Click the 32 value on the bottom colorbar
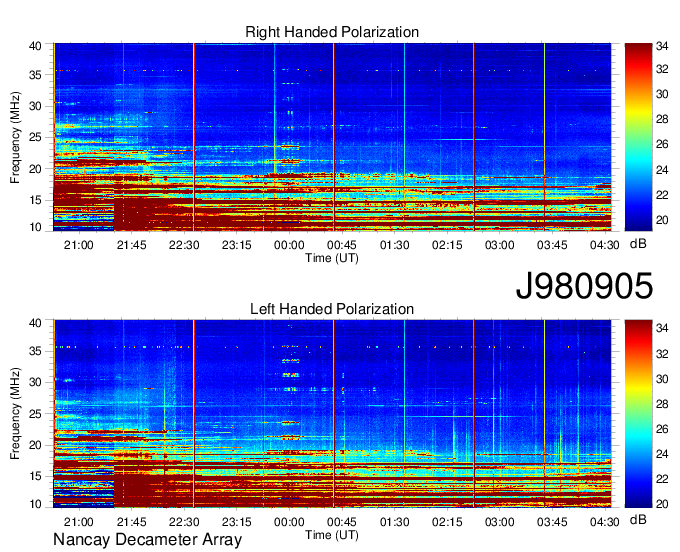The width and height of the screenshot is (680, 552). (x=662, y=354)
